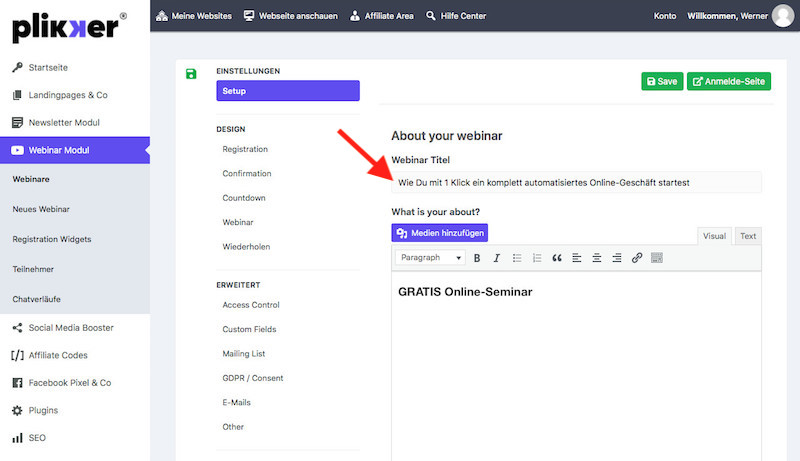Open the Countdown design settings
The image size is (800, 461).
click(x=244, y=198)
